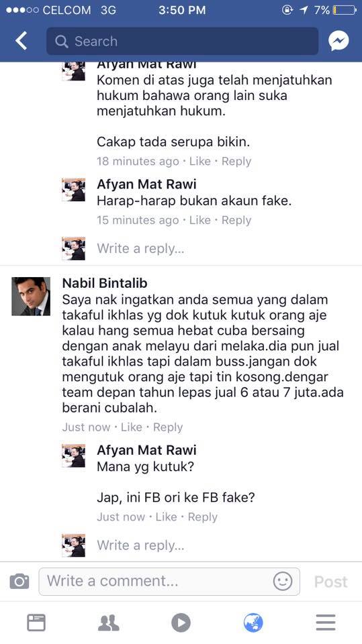
Task: Reply to the 'Mana yg kutuk?' comment
Action: (x=202, y=517)
